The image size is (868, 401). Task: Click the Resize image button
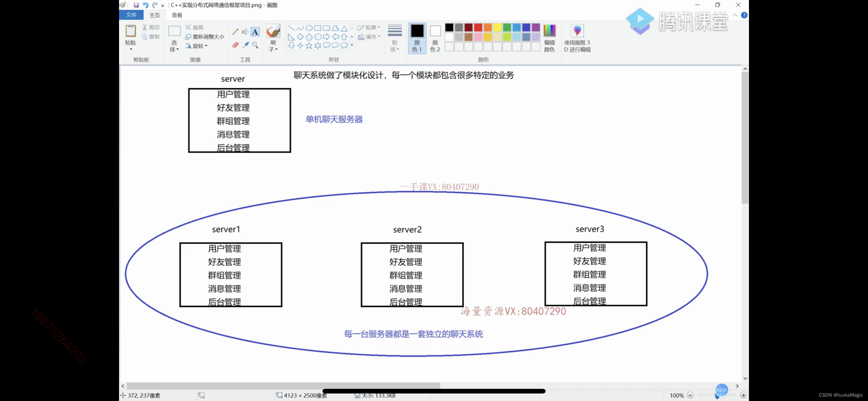pyautogui.click(x=205, y=36)
